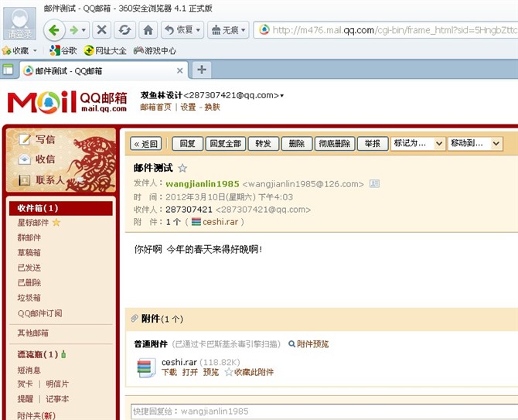Screen dimensions: 518x420
Task: Open the 无痕 private browsing button
Action: pos(228,30)
